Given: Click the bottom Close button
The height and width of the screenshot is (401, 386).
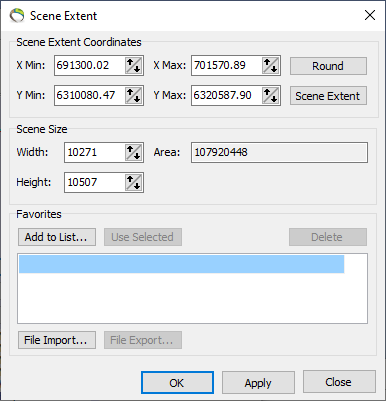Looking at the screenshot, I should click(339, 382).
